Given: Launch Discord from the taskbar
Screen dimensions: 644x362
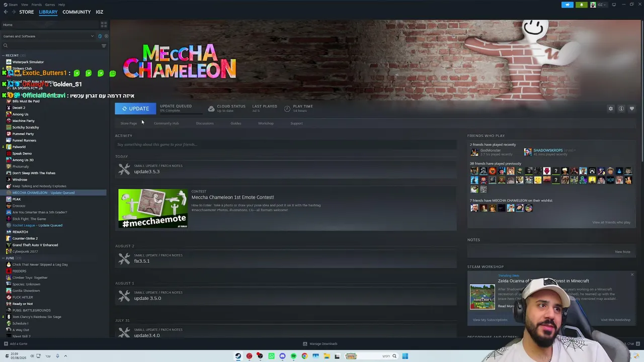Looking at the screenshot, I should 282,356.
